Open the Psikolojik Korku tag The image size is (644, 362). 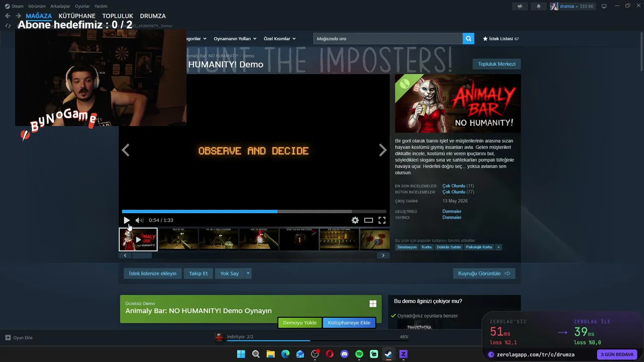click(479, 247)
